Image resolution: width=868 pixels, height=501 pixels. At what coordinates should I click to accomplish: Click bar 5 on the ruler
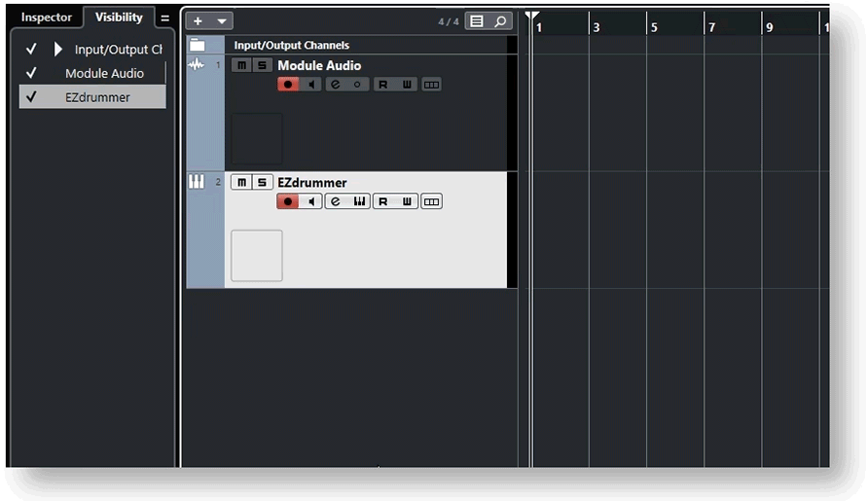[654, 27]
